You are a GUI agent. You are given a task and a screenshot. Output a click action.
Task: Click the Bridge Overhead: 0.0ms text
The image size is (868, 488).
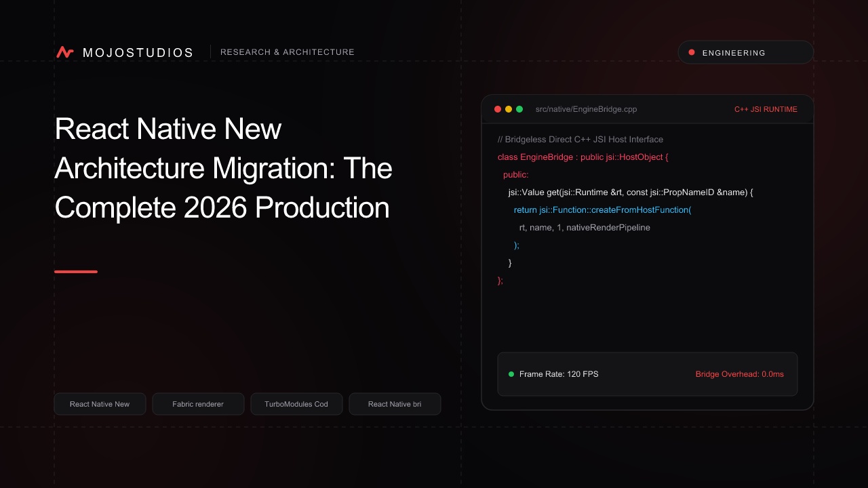coord(740,374)
